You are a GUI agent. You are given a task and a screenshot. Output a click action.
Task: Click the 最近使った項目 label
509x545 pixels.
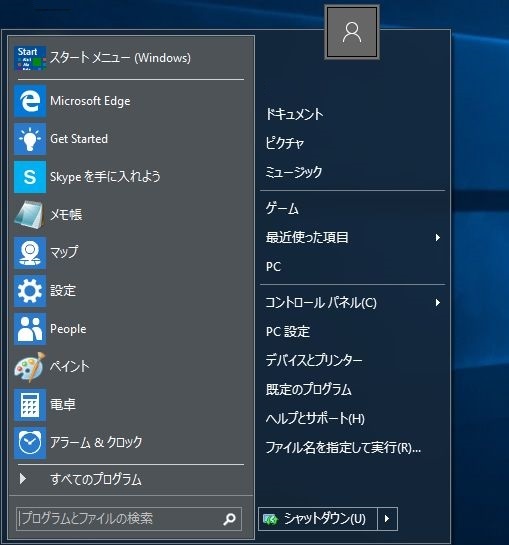307,238
